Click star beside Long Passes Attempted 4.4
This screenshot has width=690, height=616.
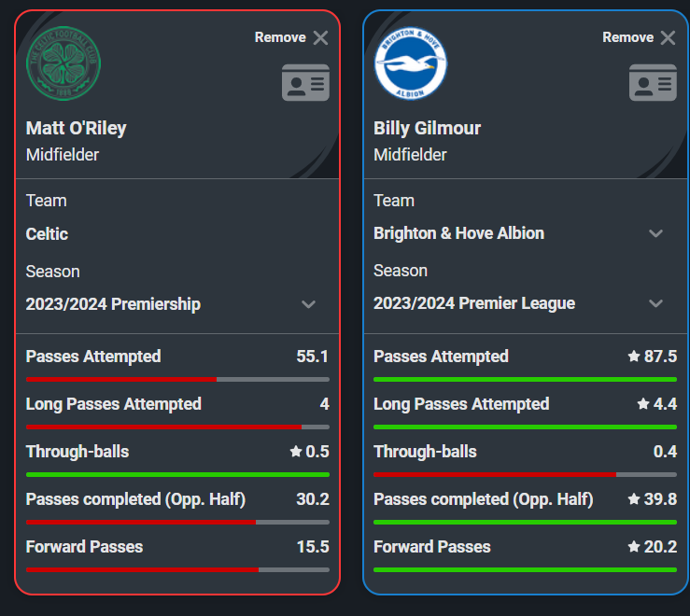pos(643,403)
